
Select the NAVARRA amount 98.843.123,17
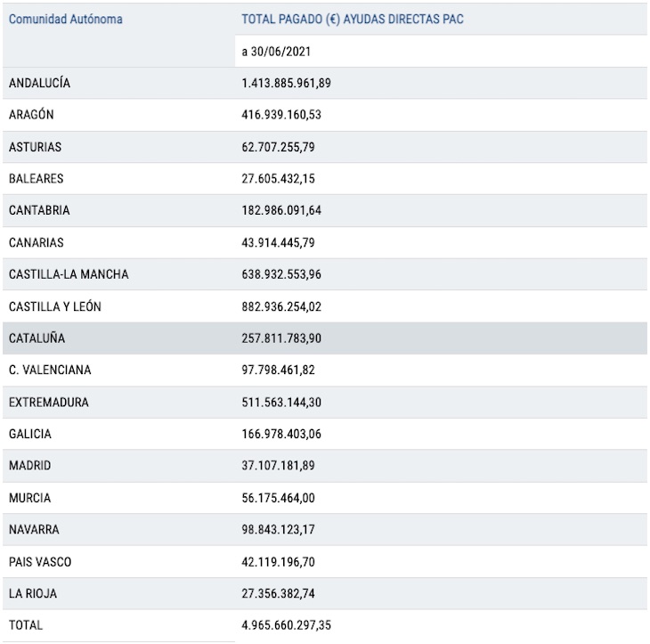(x=278, y=530)
